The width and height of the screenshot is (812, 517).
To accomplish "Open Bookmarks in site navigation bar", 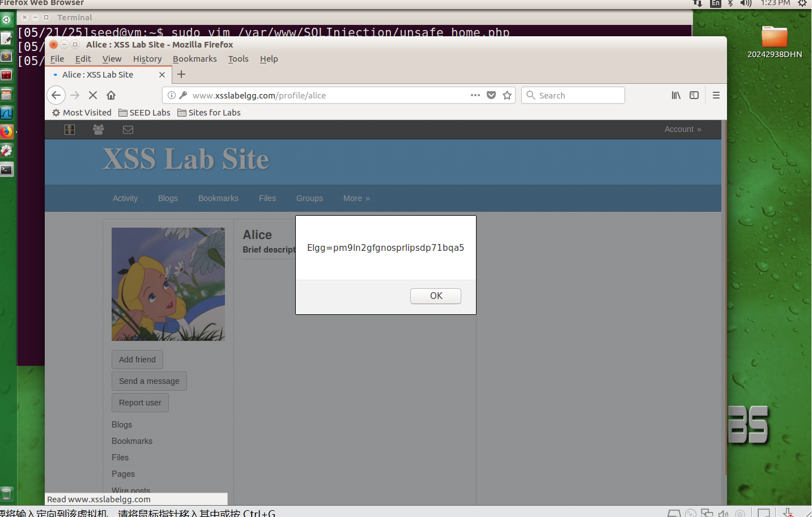I will (x=218, y=198).
